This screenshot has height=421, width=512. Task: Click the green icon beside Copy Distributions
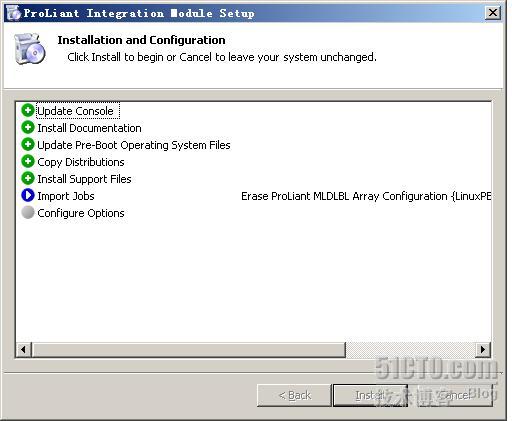[x=28, y=161]
